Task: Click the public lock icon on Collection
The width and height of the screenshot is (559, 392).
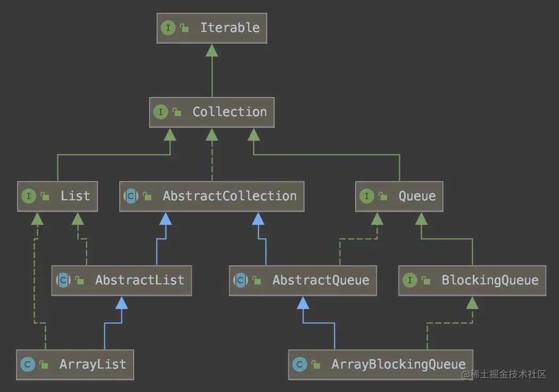Action: pos(177,112)
